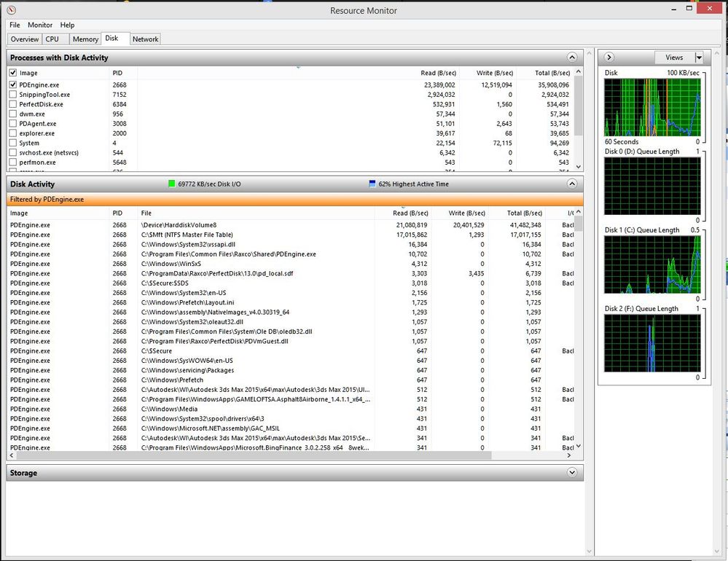Select the pd_local.sdf file row
Screen dimensions: 728x561
pyautogui.click(x=291, y=273)
